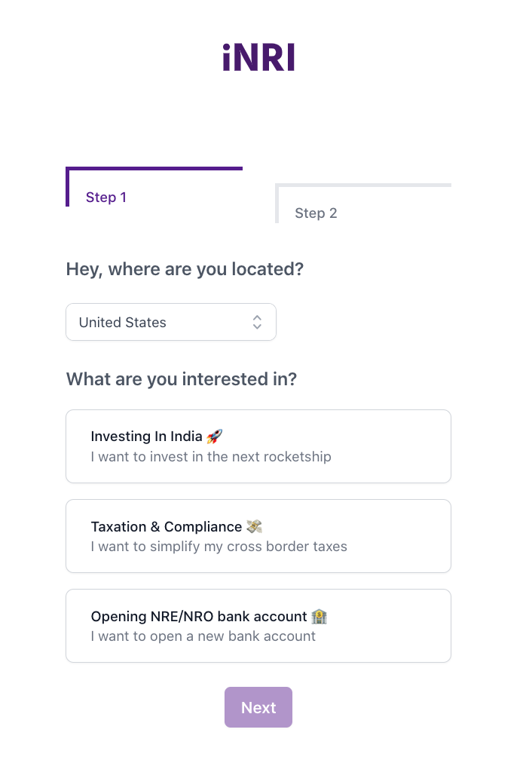
Task: Go to the Step 2 tab
Action: click(x=316, y=213)
